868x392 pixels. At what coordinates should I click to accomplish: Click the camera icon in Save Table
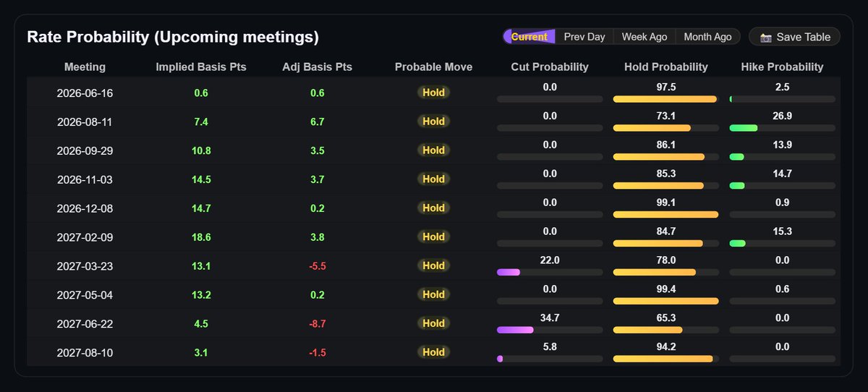click(x=766, y=37)
